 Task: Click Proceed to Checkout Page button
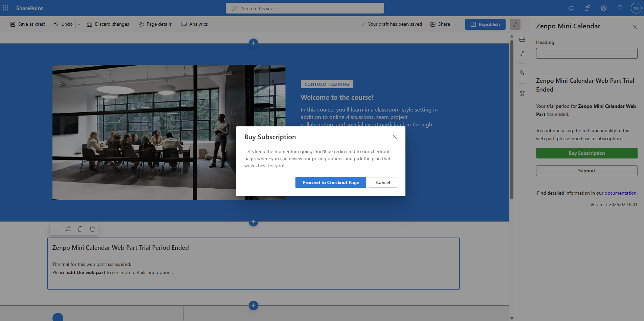(x=330, y=182)
